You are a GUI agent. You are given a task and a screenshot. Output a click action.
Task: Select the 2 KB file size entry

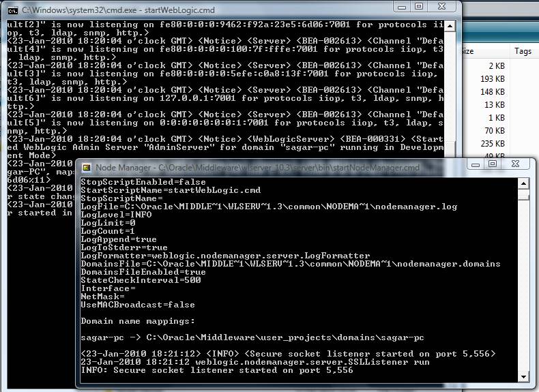coord(497,66)
